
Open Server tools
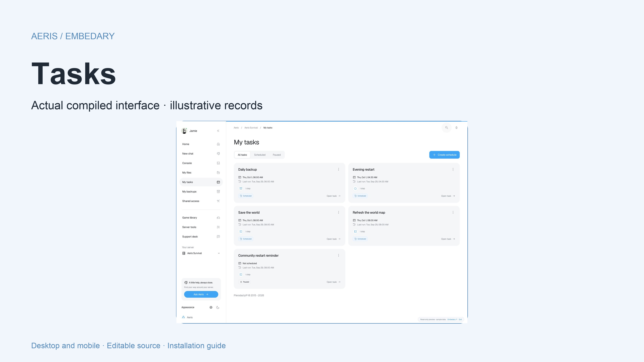[x=201, y=227]
